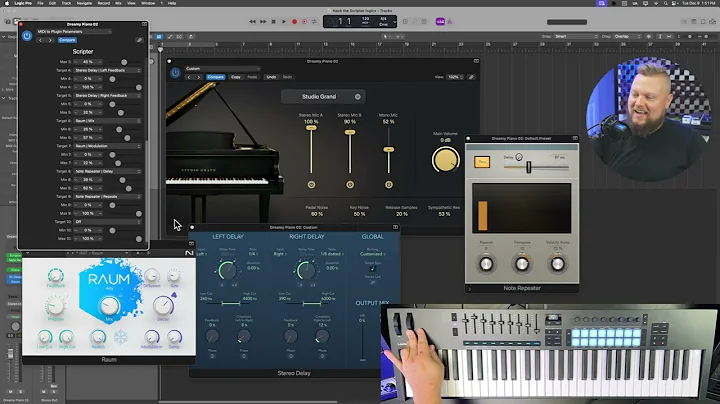Click Compare in the Scripter window
The width and height of the screenshot is (720, 404).
pyautogui.click(x=67, y=40)
